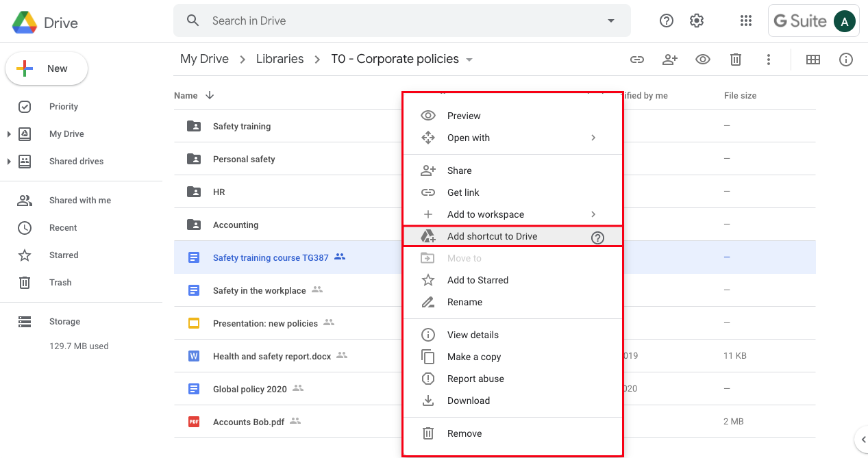Go to My Drive breadcrumb
The width and height of the screenshot is (868, 458).
click(204, 59)
